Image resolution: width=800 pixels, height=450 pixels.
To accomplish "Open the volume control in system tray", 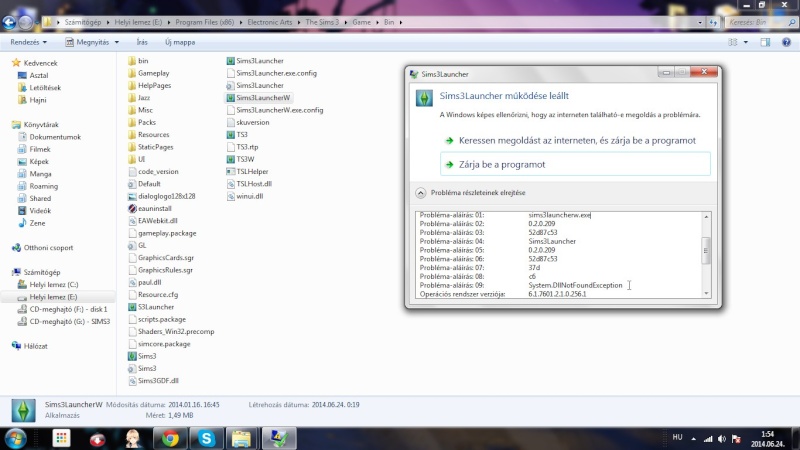I will (x=721, y=439).
